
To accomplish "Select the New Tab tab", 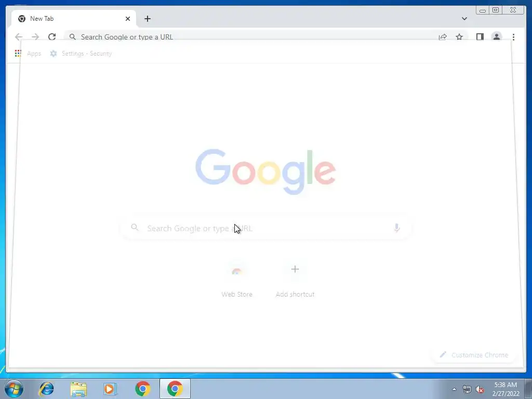I will [74, 19].
